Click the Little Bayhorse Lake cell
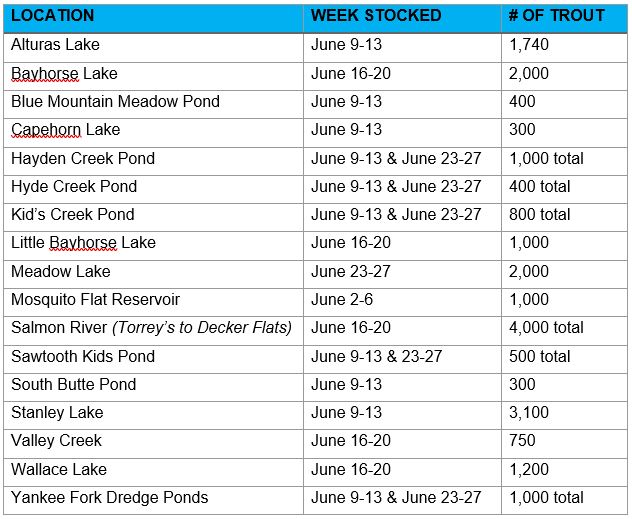Viewport: 632px width, 519px height. (83, 243)
